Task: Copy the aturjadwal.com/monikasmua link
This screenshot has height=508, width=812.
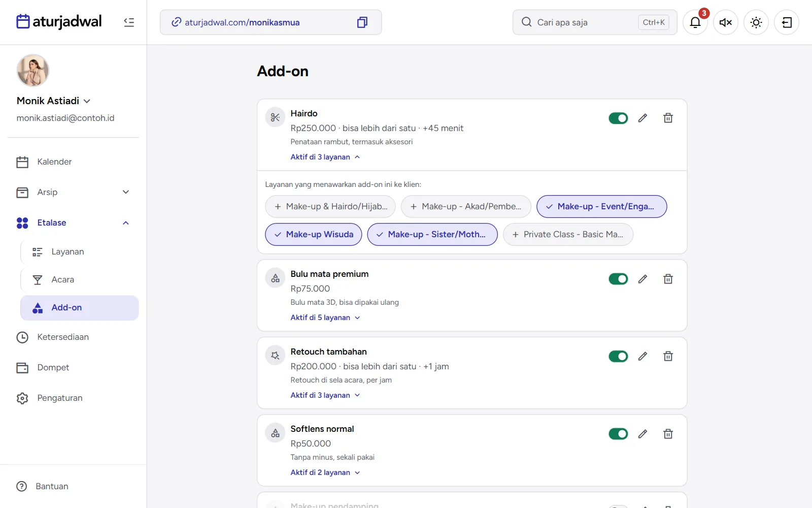Action: (x=362, y=22)
